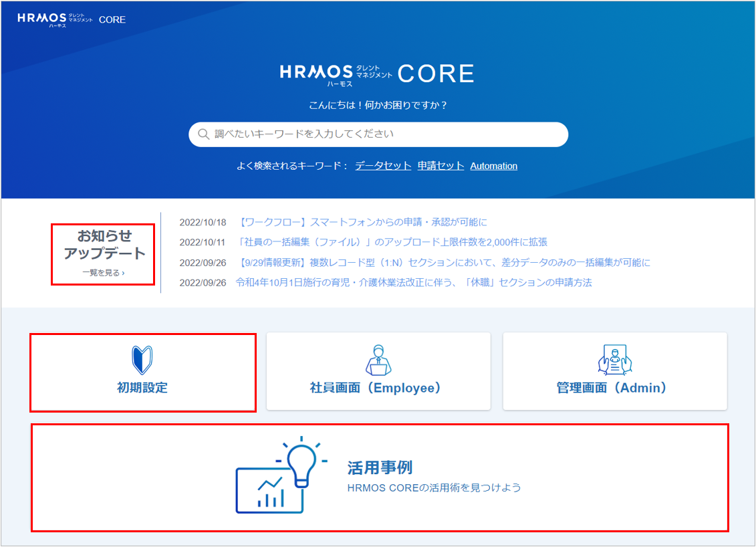The height and width of the screenshot is (547, 756).
Task: Click the magnifying glass search icon
Action: coord(203,134)
